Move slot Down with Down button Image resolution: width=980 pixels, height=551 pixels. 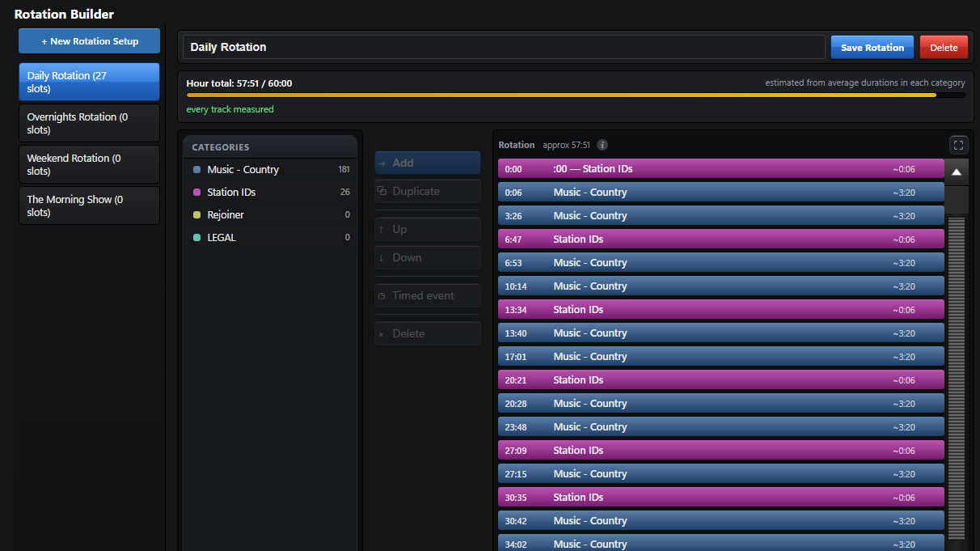[428, 257]
